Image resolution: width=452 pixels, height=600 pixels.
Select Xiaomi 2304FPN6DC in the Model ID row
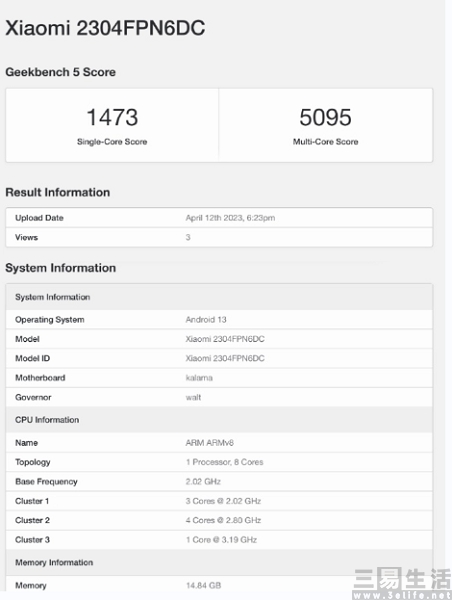click(225, 358)
